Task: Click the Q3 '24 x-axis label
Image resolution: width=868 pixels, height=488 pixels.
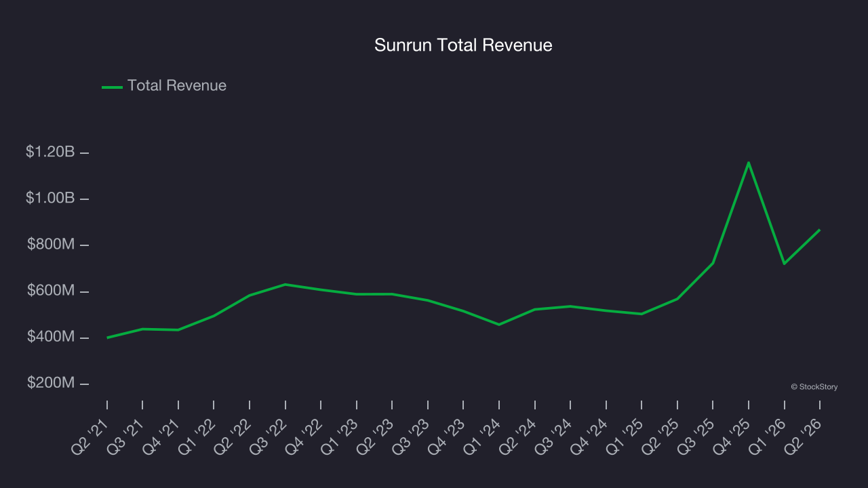Action: (553, 435)
